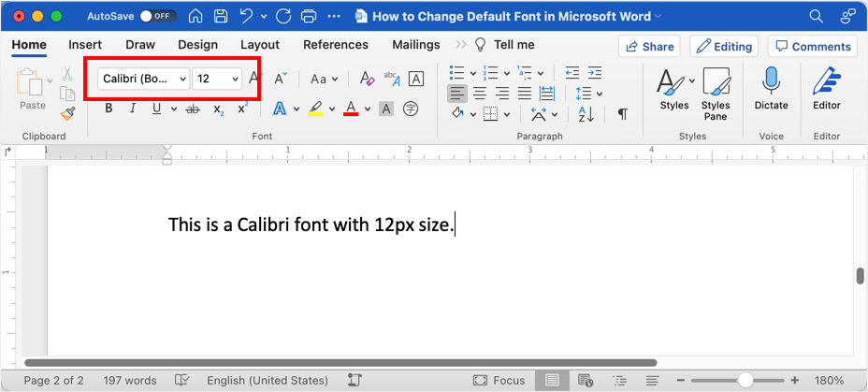Open Phonetic Guide abc icon
Screen dimensions: 868x392
pyautogui.click(x=392, y=79)
